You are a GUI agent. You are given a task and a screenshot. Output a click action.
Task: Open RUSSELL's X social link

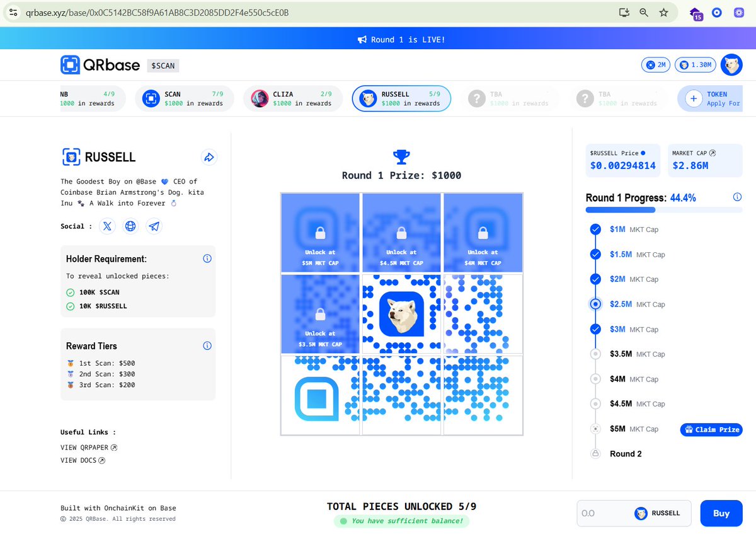tap(108, 226)
